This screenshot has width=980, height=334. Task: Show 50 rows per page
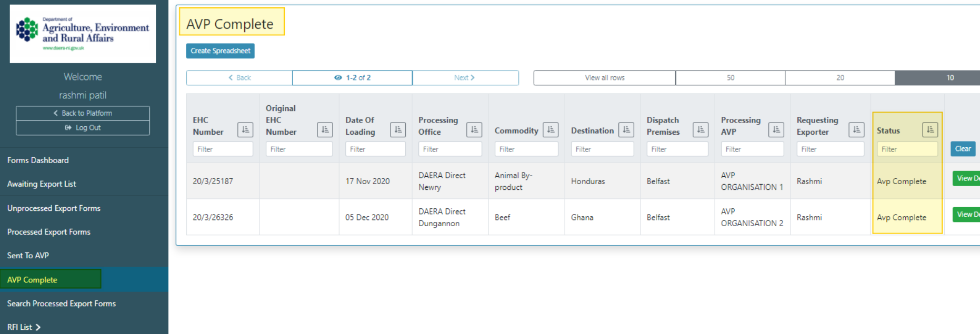731,78
